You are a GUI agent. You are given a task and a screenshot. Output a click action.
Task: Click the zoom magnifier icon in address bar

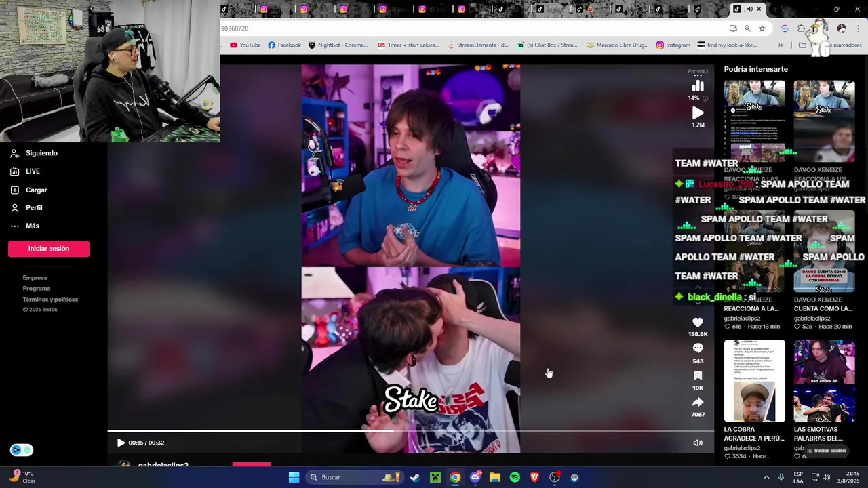coord(747,28)
